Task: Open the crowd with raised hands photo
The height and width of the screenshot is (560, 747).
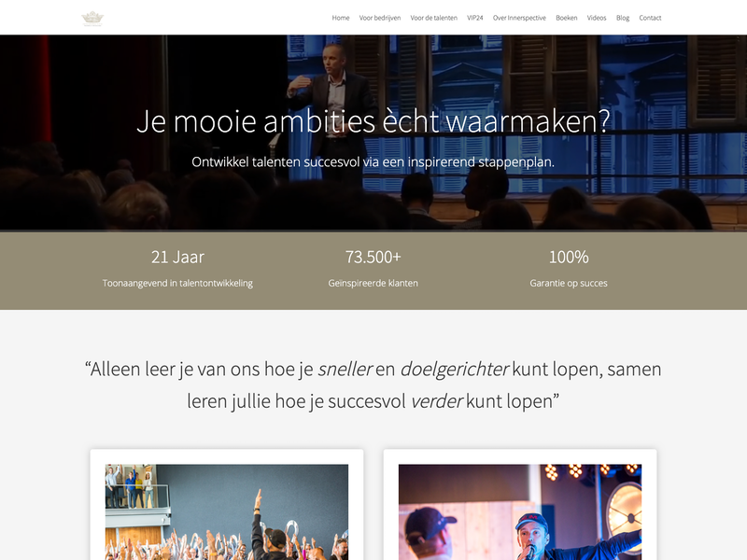Action: pyautogui.click(x=227, y=511)
